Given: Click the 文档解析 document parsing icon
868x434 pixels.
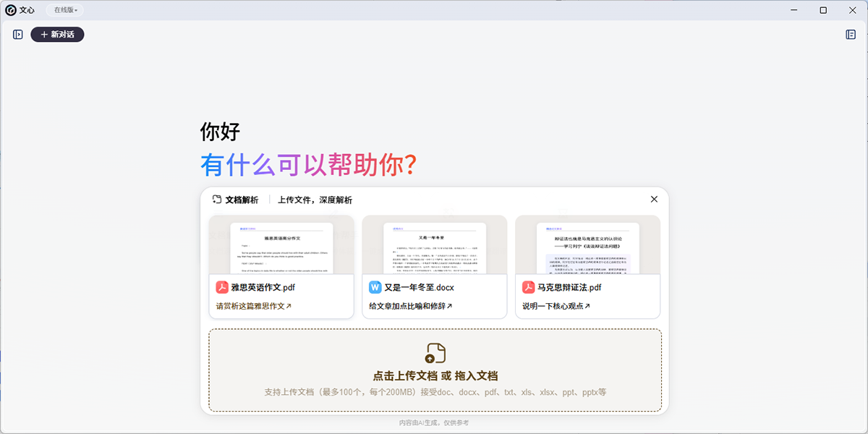Looking at the screenshot, I should pyautogui.click(x=216, y=200).
